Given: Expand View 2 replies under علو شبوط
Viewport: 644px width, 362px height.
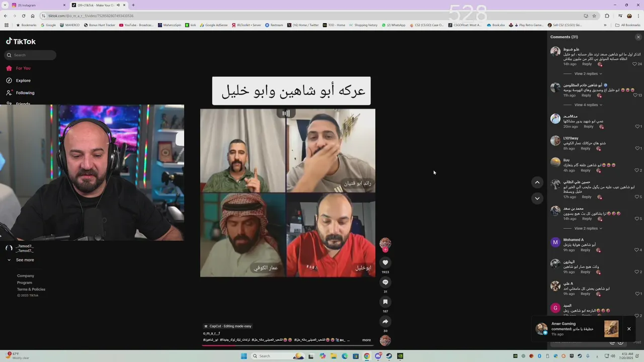Looking at the screenshot, I should [588, 73].
